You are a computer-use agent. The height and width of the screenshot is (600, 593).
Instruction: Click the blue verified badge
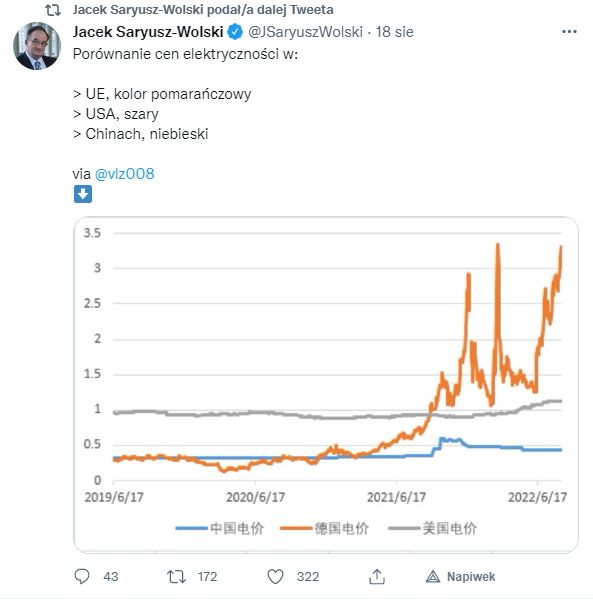click(x=235, y=32)
